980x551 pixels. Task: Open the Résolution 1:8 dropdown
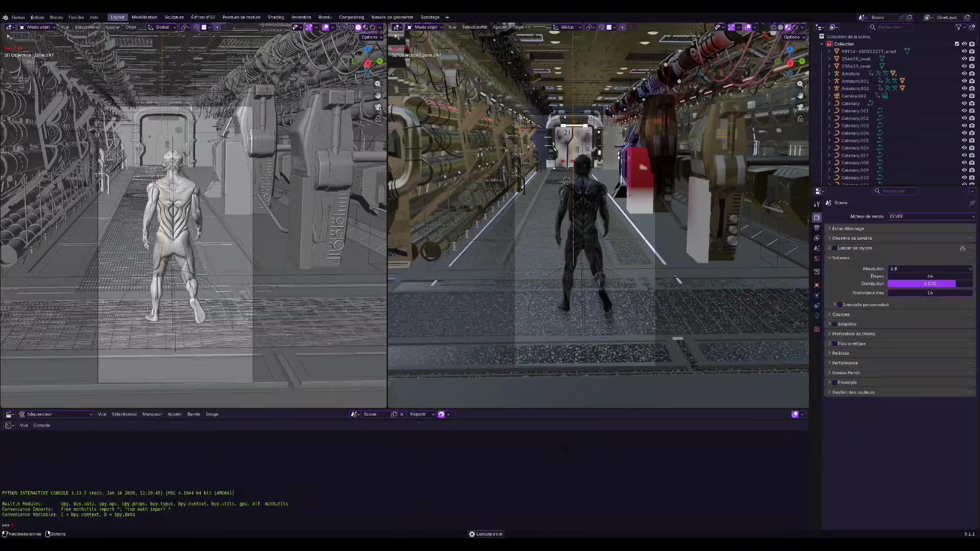(x=930, y=269)
